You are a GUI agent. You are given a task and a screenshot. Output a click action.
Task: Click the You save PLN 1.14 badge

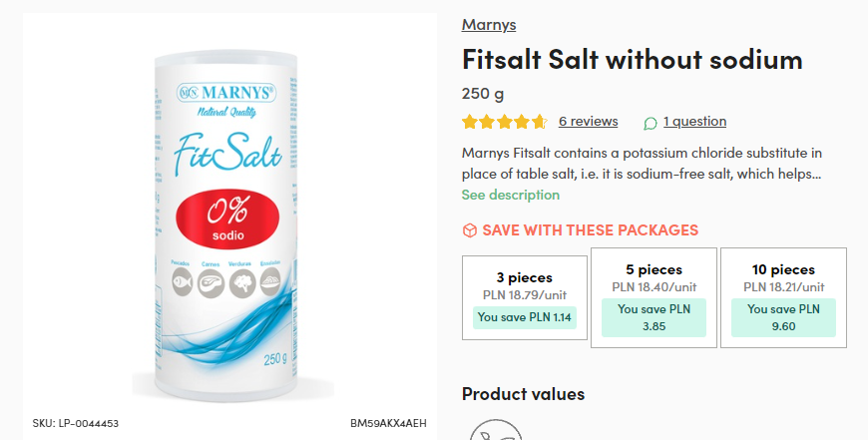524,317
